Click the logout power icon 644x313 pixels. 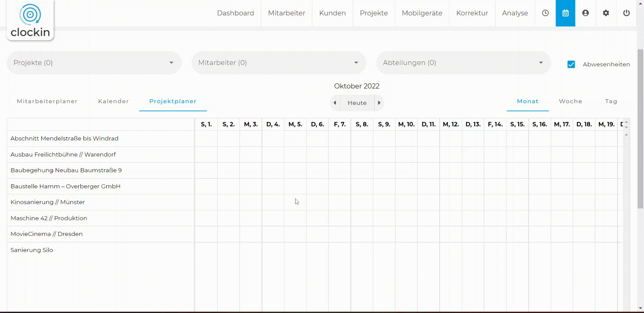pos(626,13)
